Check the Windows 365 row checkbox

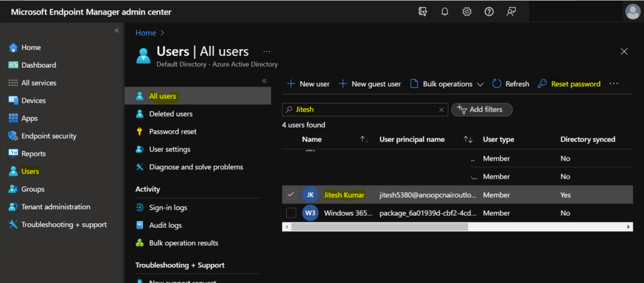tap(291, 213)
